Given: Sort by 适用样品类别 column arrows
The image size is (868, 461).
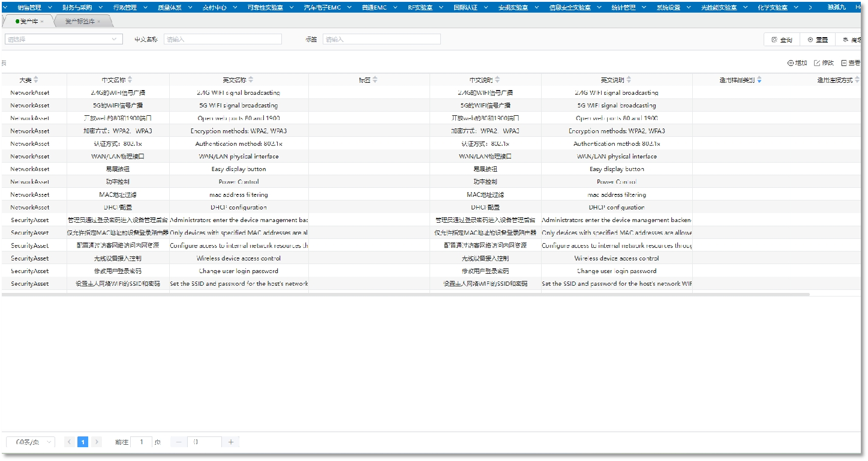Looking at the screenshot, I should (759, 80).
